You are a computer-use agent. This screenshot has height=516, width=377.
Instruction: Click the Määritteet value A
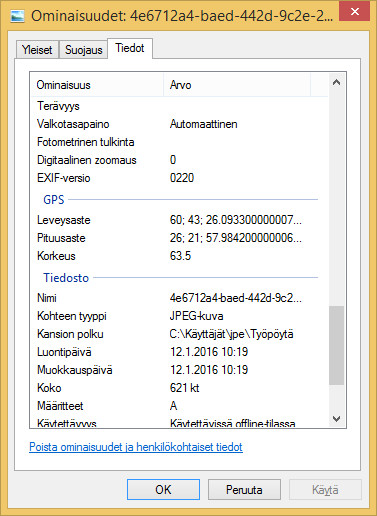[173, 406]
